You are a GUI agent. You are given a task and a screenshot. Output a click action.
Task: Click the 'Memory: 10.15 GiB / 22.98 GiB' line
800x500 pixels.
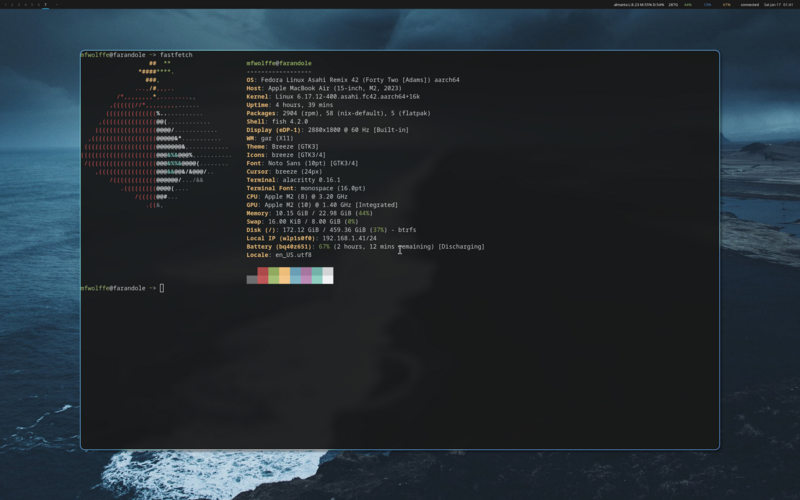(x=310, y=213)
